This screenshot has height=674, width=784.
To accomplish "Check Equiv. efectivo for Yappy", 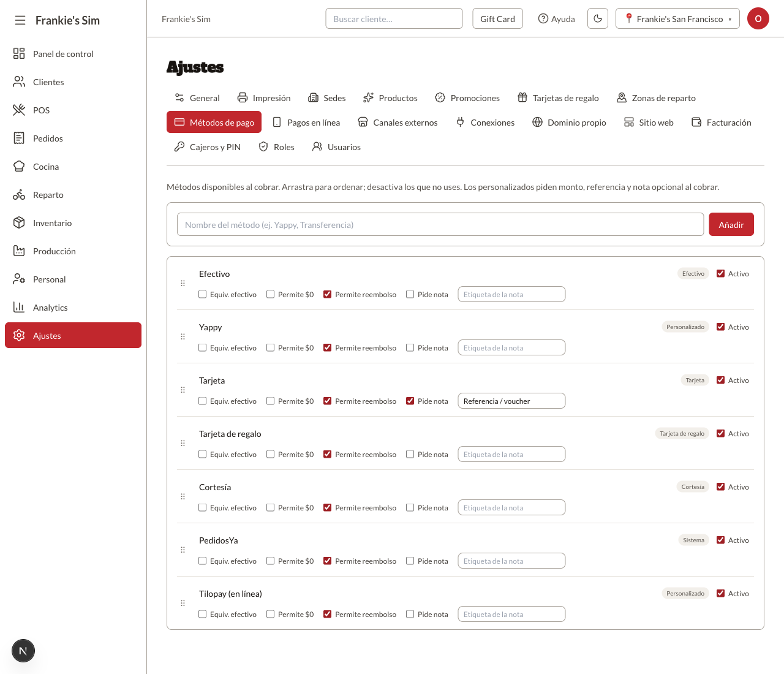I will coord(203,348).
